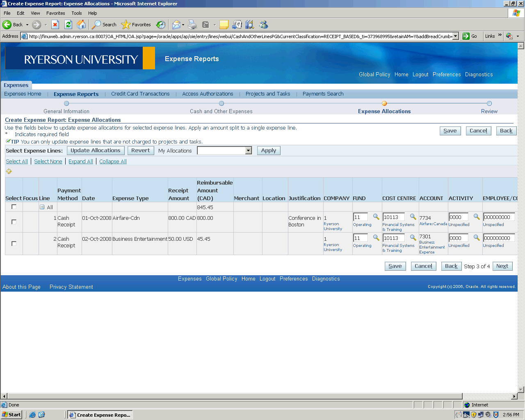
Task: Open the Credit Card Transactions tab
Action: pyautogui.click(x=140, y=94)
